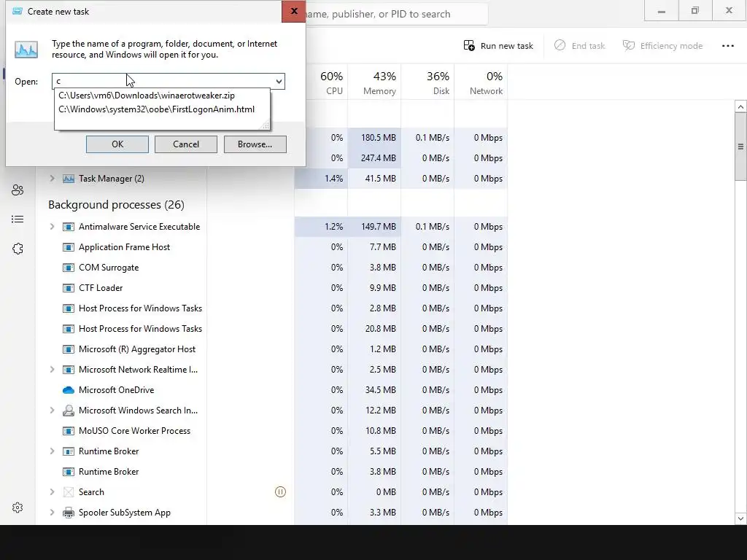Image resolution: width=747 pixels, height=560 pixels.
Task: Click the Efficiency mode button
Action: pos(662,46)
